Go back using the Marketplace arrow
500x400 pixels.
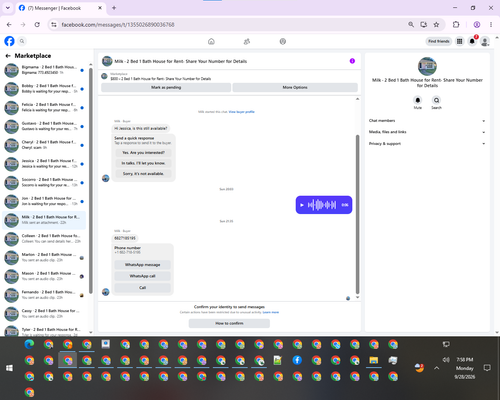pos(8,56)
